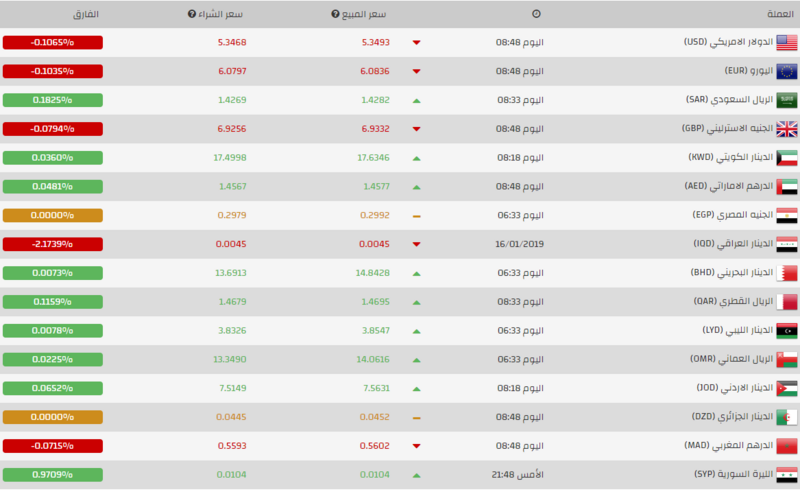Click the help icon beside سعر الشراء
This screenshot has width=800, height=492.
(192, 14)
